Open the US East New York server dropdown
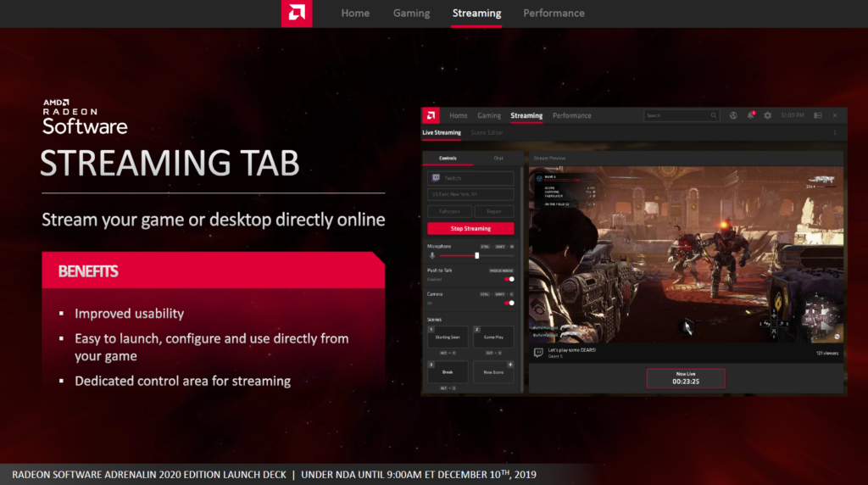868x485 pixels. pos(470,194)
